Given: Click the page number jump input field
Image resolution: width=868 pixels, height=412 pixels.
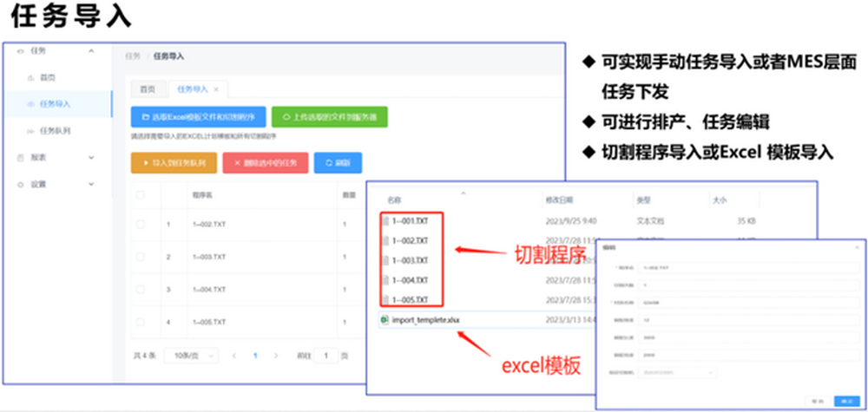Looking at the screenshot, I should pos(325,356).
